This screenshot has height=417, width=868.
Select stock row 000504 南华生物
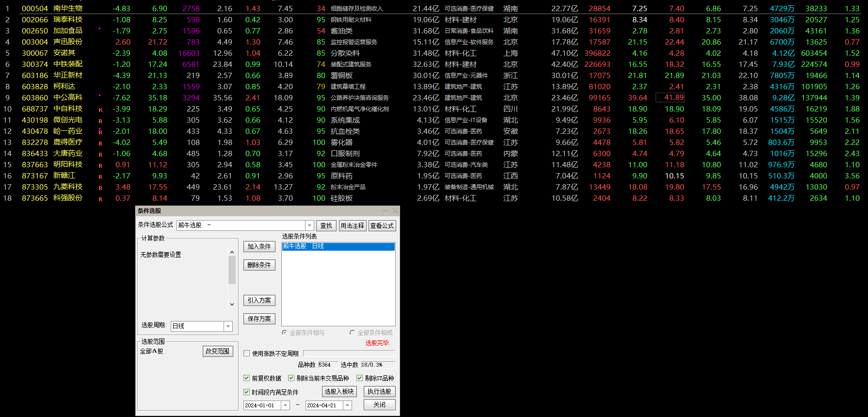point(434,8)
